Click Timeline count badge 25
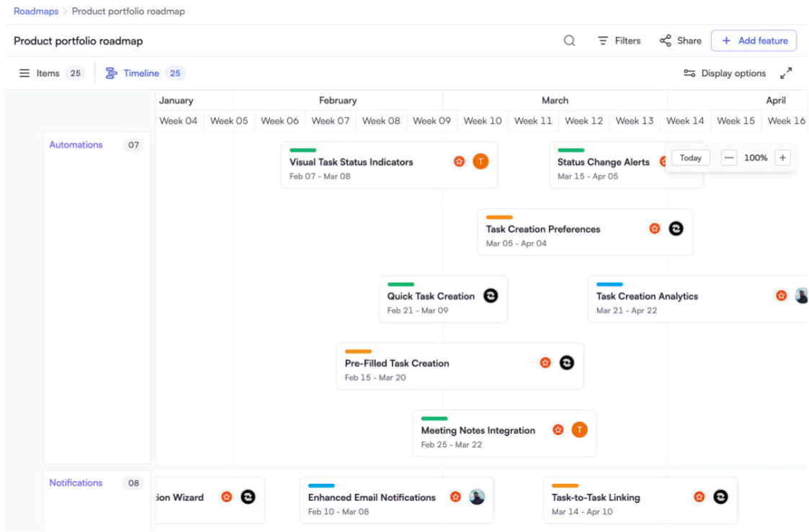This screenshot has width=809, height=532. coord(175,73)
